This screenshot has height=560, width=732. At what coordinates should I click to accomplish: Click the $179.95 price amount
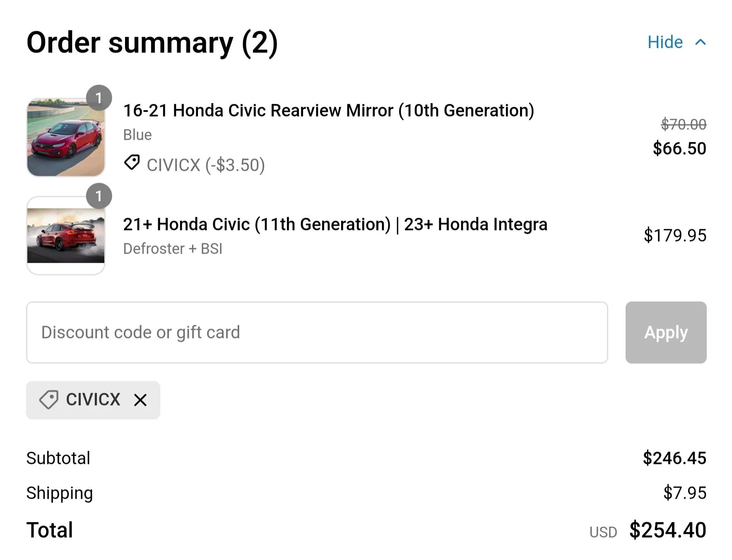point(675,235)
